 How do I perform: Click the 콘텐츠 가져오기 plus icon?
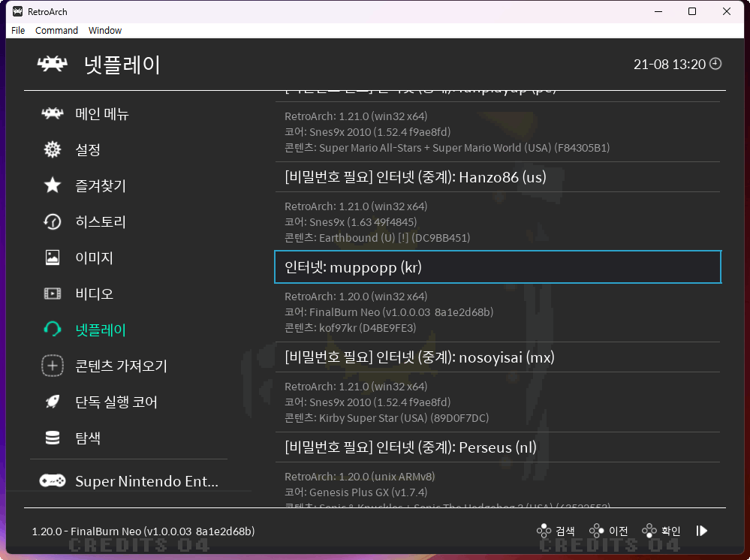tap(53, 366)
